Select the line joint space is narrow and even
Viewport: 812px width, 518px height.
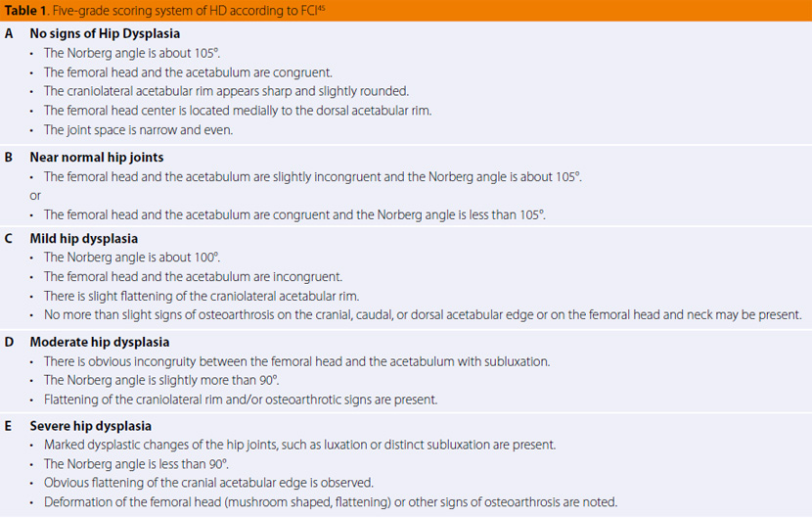138,129
